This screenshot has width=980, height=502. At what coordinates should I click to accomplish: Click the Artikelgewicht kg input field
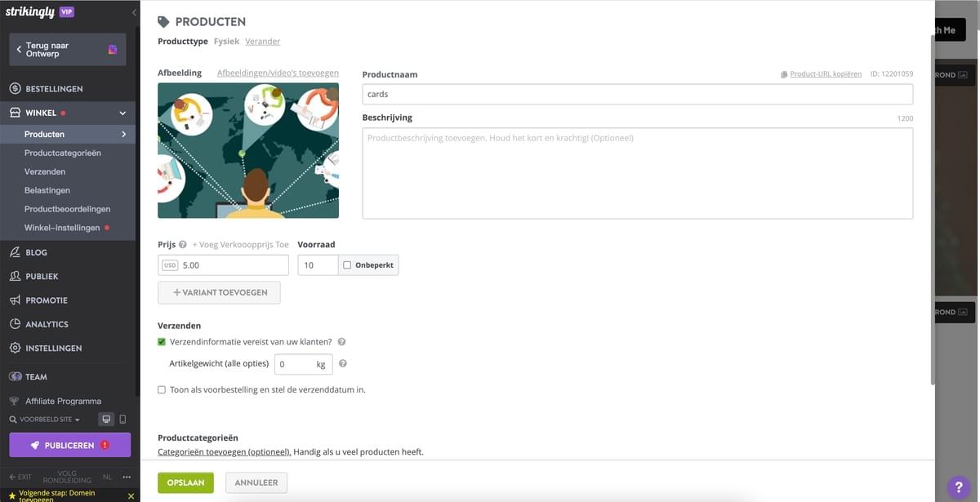pos(303,364)
